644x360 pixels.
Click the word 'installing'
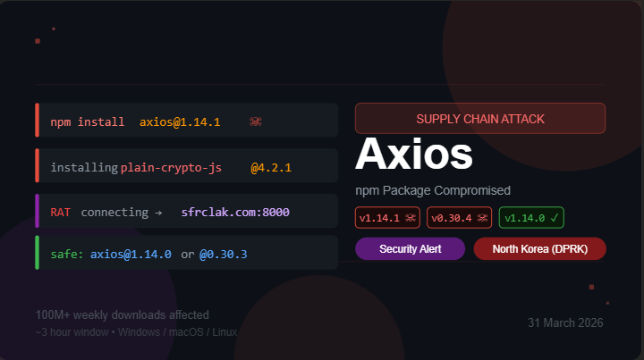pos(84,167)
